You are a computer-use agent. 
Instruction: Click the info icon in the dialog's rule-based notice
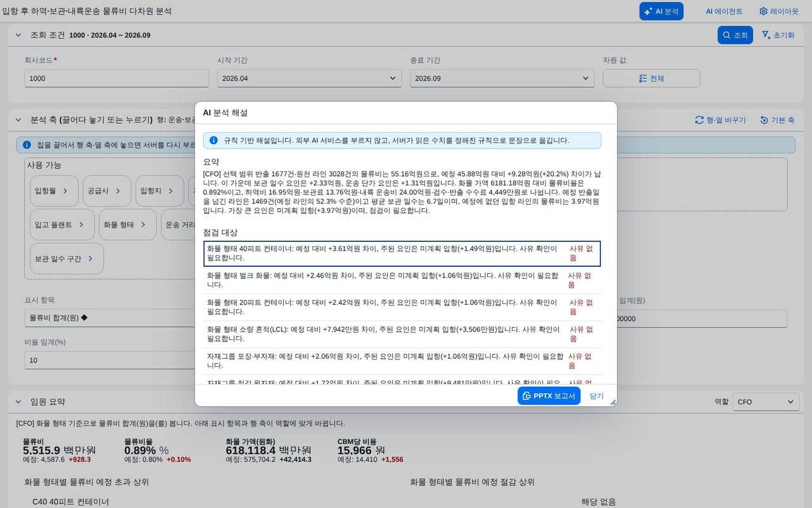213,140
